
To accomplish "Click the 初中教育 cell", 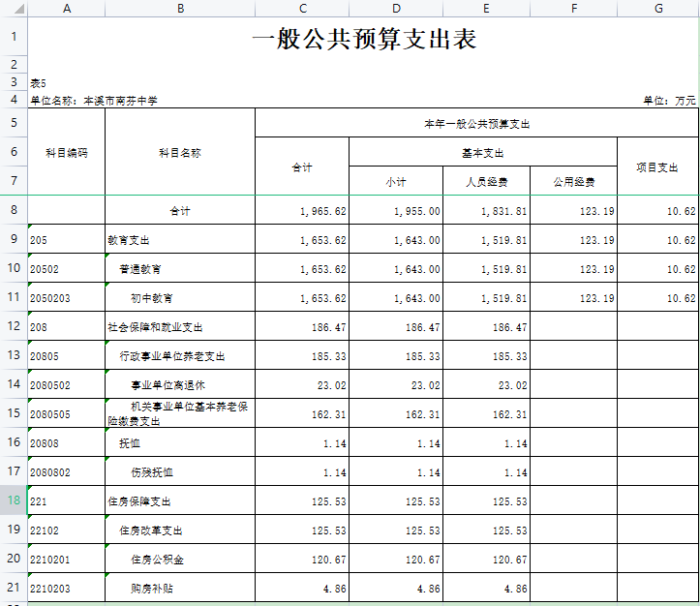I will point(180,297).
